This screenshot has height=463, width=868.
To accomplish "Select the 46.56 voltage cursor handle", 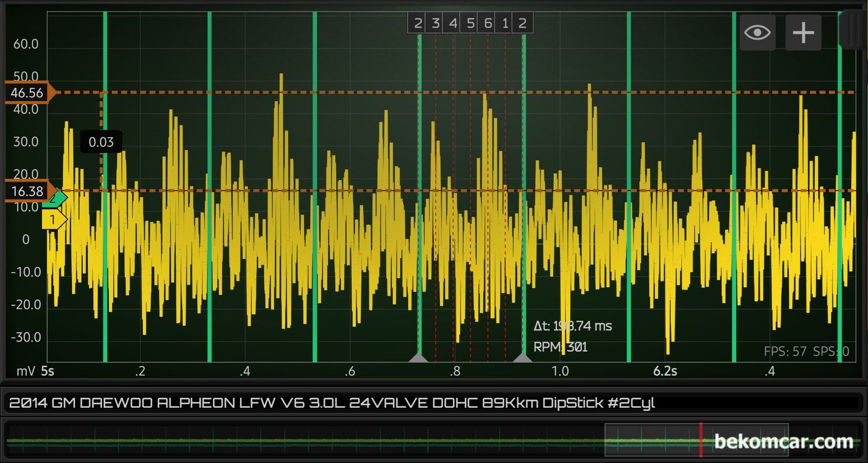I will click(x=28, y=93).
